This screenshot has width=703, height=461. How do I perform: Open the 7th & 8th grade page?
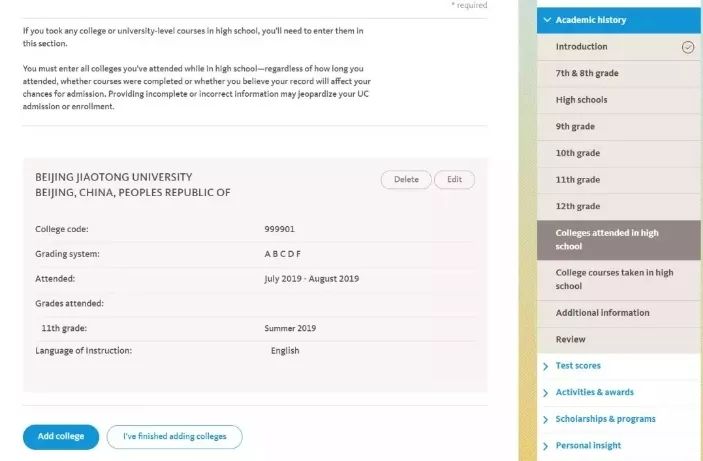(619, 74)
